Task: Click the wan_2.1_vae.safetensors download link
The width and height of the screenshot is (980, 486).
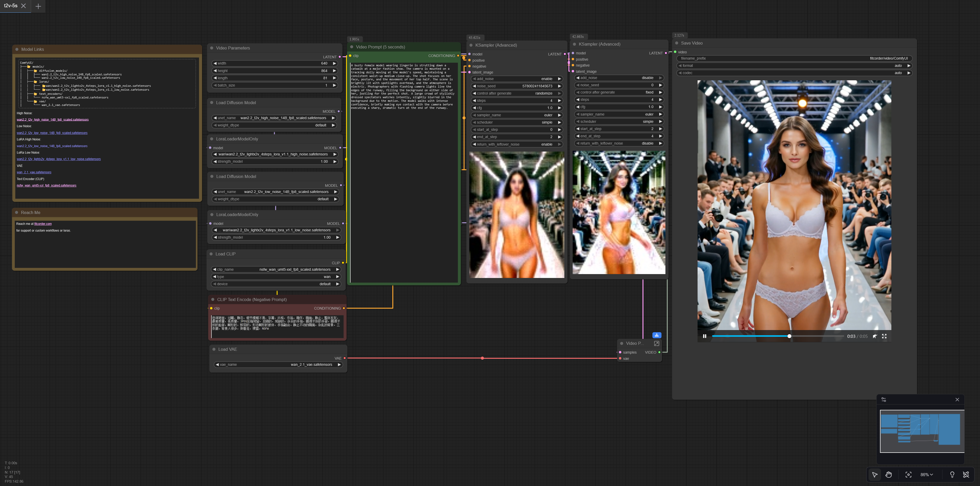Action: click(34, 172)
